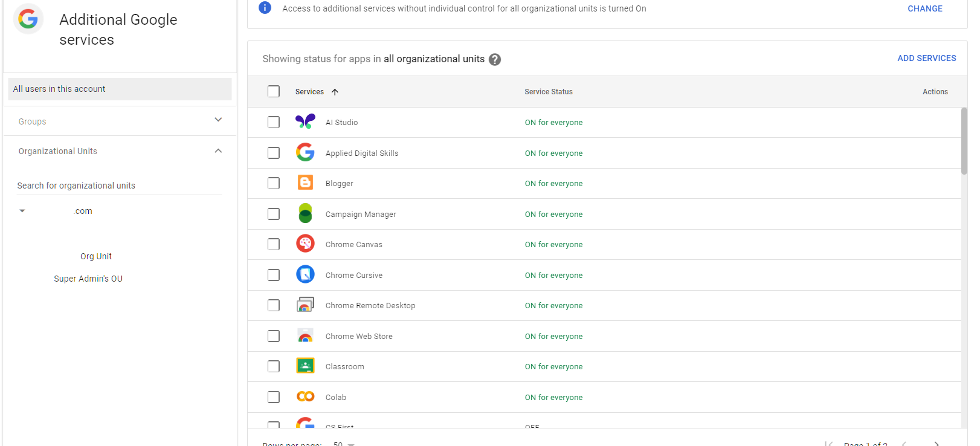The image size is (980, 446).
Task: Collapse the Organizational Units section chevron
Action: [x=218, y=150]
